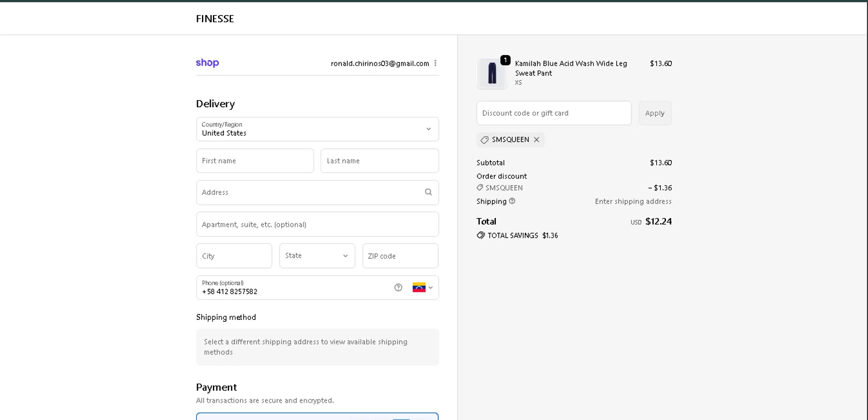868x420 pixels.
Task: Click the phone help question icon
Action: pyautogui.click(x=398, y=288)
